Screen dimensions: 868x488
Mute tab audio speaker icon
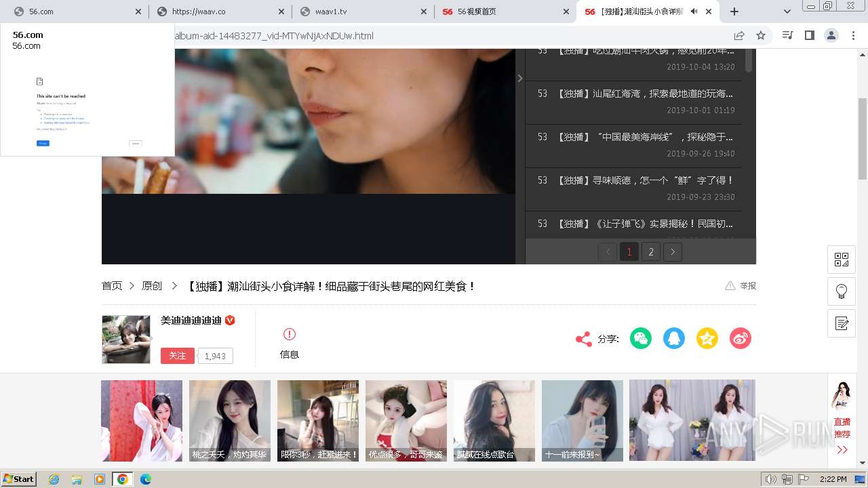(694, 12)
